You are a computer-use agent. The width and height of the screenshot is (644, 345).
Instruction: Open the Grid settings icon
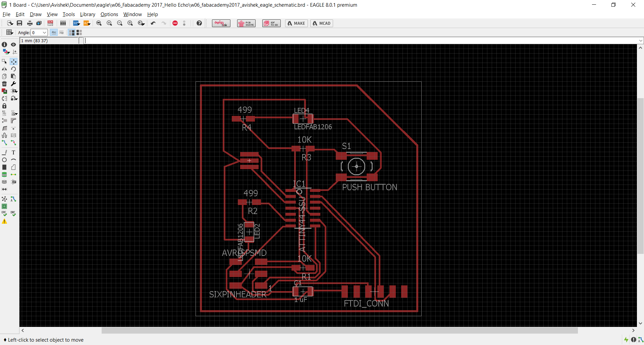(9, 32)
